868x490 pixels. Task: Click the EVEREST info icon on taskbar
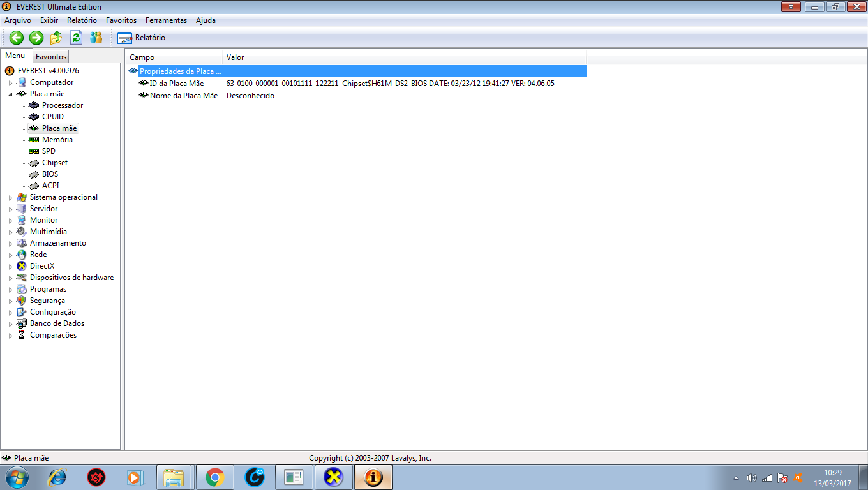(x=373, y=477)
